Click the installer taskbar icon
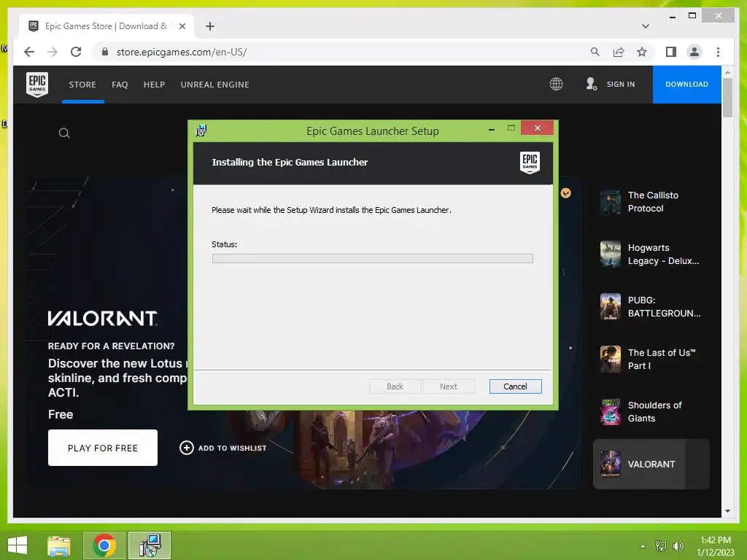 [x=150, y=545]
